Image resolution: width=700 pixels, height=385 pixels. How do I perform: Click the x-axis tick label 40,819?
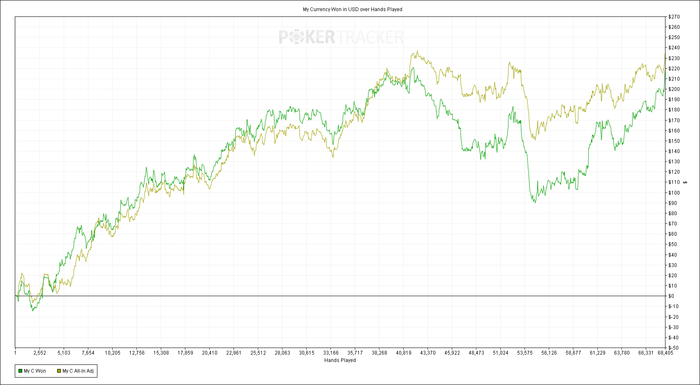pos(404,353)
